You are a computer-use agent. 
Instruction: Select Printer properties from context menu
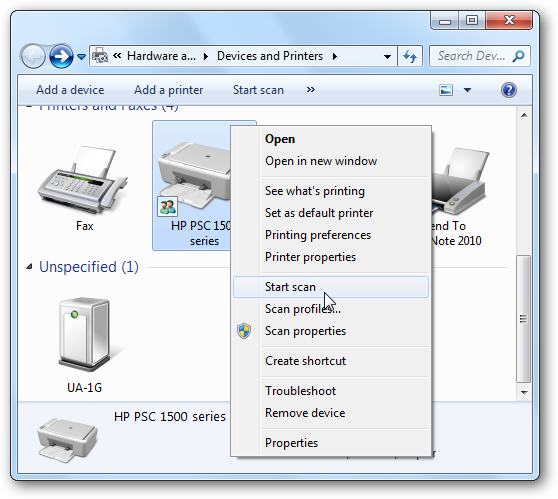(x=310, y=257)
